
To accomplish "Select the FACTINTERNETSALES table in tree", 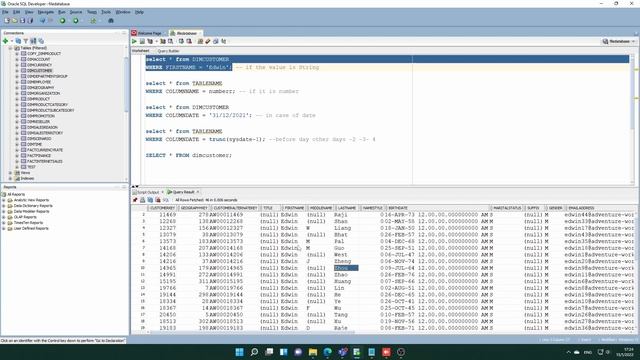I will 44,161.
